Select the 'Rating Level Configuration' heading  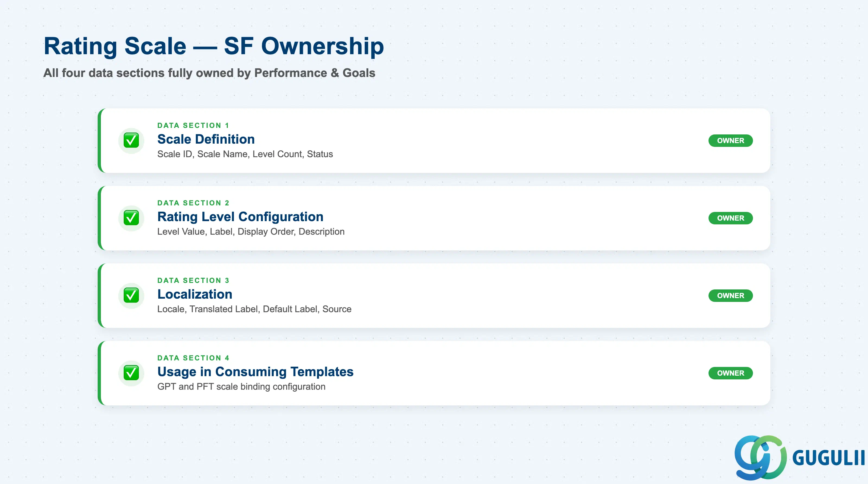pos(240,217)
